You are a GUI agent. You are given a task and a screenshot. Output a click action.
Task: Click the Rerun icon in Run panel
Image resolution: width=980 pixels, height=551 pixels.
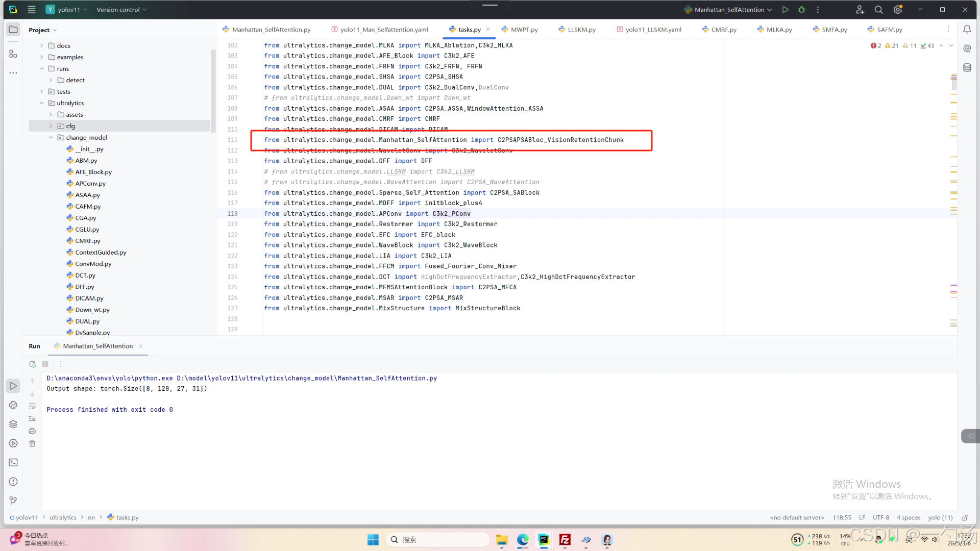pos(32,364)
